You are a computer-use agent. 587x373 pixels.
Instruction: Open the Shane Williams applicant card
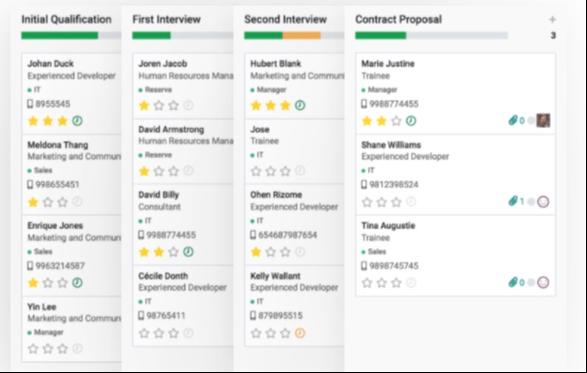click(456, 175)
